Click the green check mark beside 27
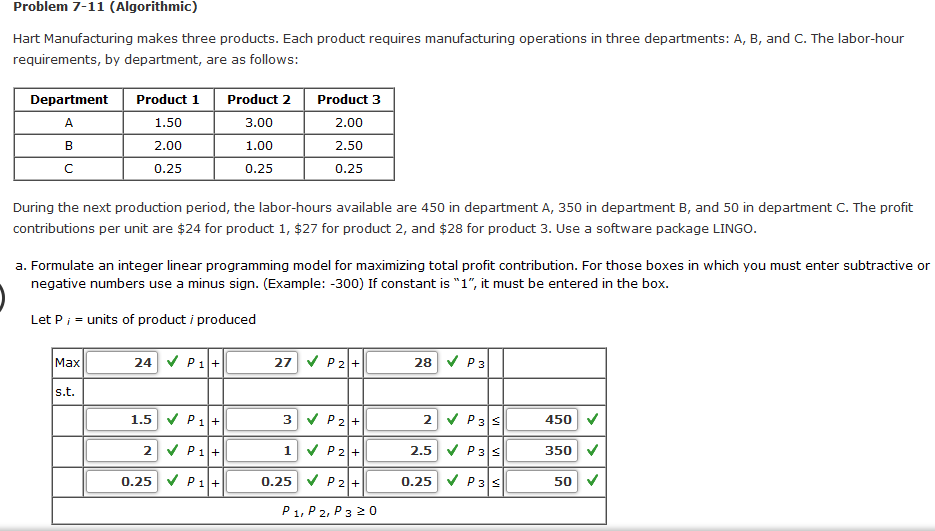 click(x=312, y=361)
